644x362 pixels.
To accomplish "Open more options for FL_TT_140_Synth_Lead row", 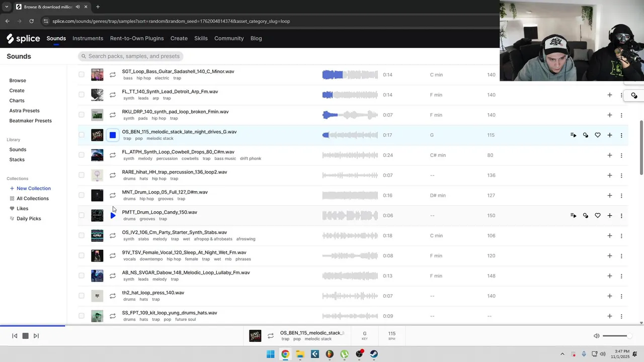I will pyautogui.click(x=621, y=95).
